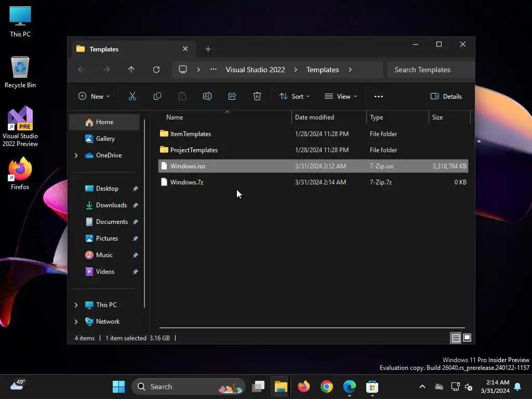This screenshot has width=532, height=399.
Task: Click the Back navigation arrow
Action: click(82, 70)
